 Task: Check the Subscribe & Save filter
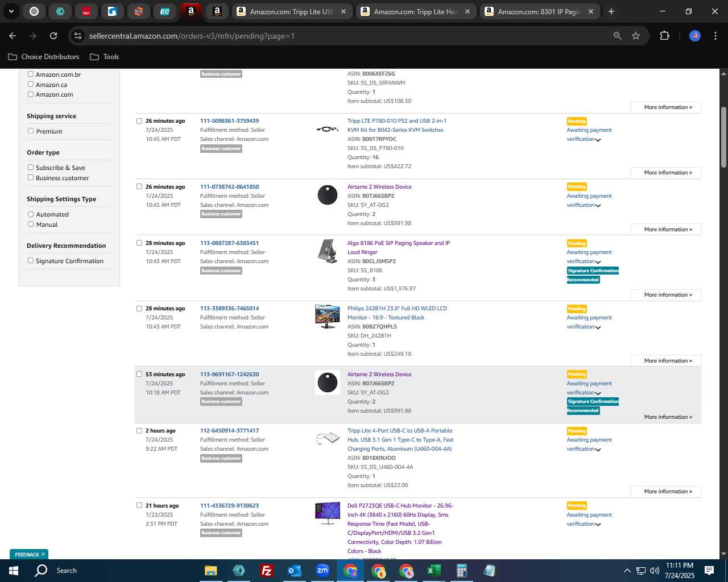click(x=31, y=168)
